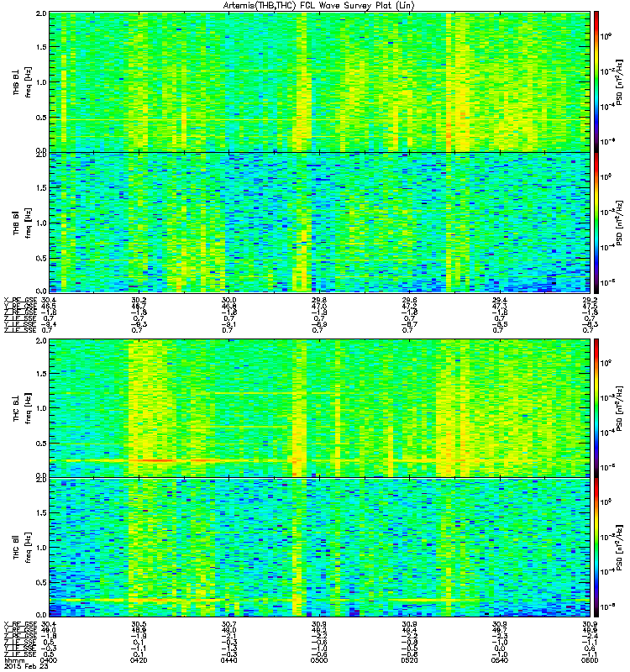
Task: Click the 0600 time tick label
Action: (590, 660)
